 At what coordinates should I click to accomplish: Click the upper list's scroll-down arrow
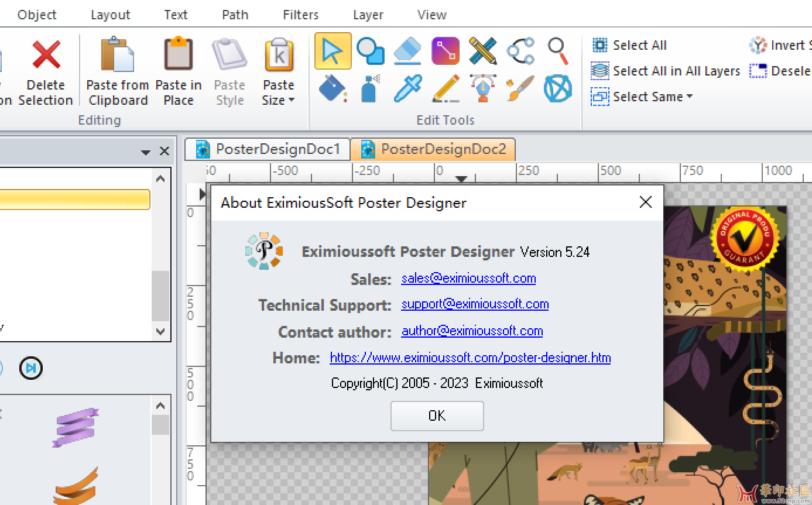coord(161,332)
